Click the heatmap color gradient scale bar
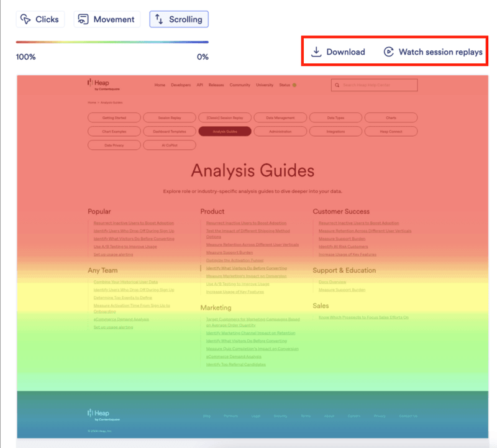The image size is (497, 448). point(112,42)
